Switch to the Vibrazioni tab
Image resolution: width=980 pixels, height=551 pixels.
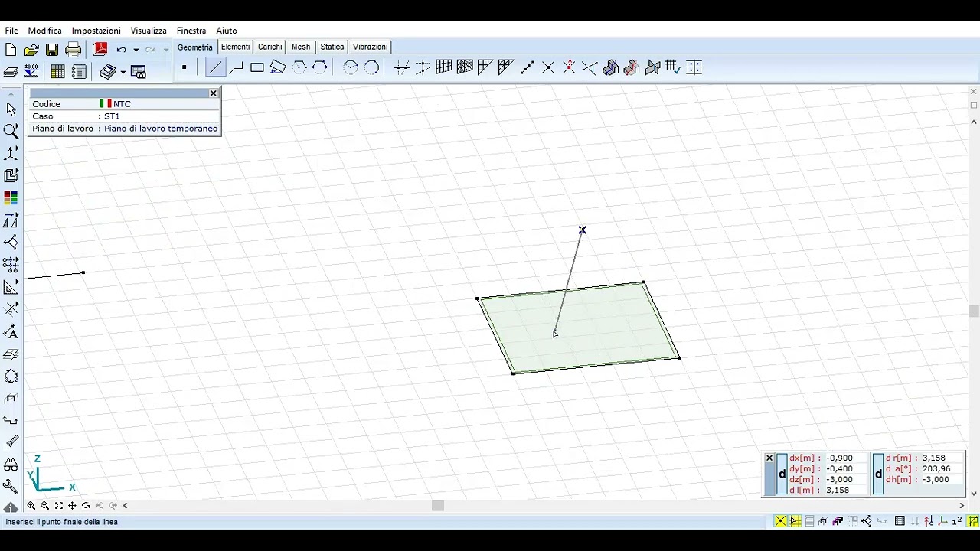coord(370,47)
